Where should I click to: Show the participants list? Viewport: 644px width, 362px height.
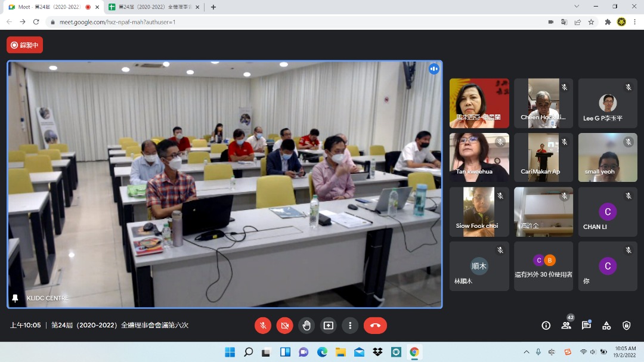[566, 325]
